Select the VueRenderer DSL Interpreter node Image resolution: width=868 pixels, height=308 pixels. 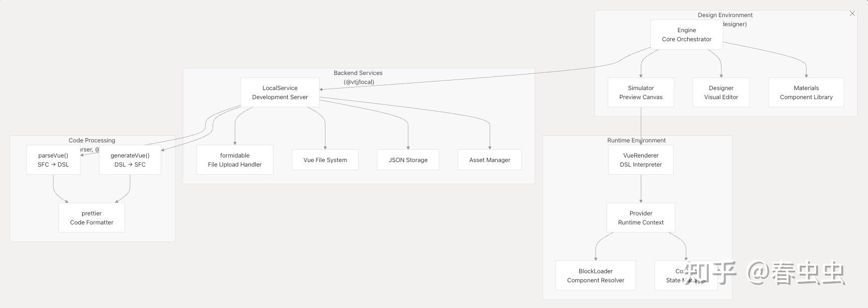coord(640,160)
